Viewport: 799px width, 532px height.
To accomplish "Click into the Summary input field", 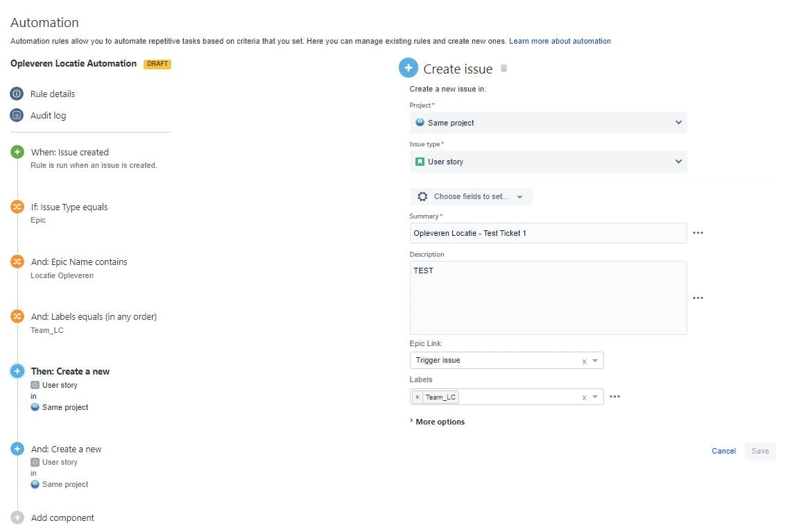I will tap(549, 233).
